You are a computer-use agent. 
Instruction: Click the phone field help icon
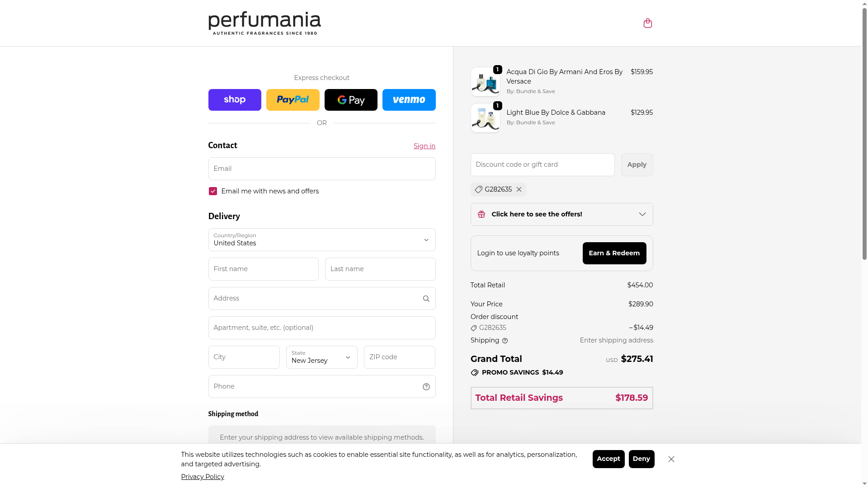point(426,387)
